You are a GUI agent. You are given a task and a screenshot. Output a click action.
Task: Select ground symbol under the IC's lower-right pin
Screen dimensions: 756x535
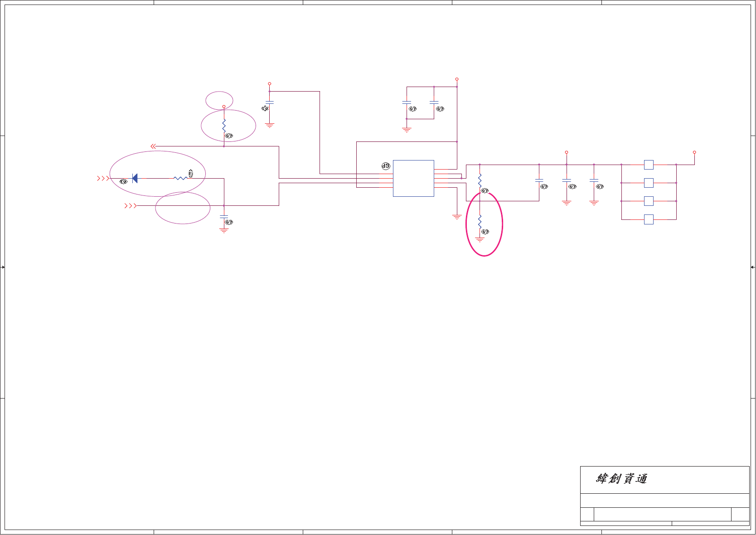click(x=457, y=217)
